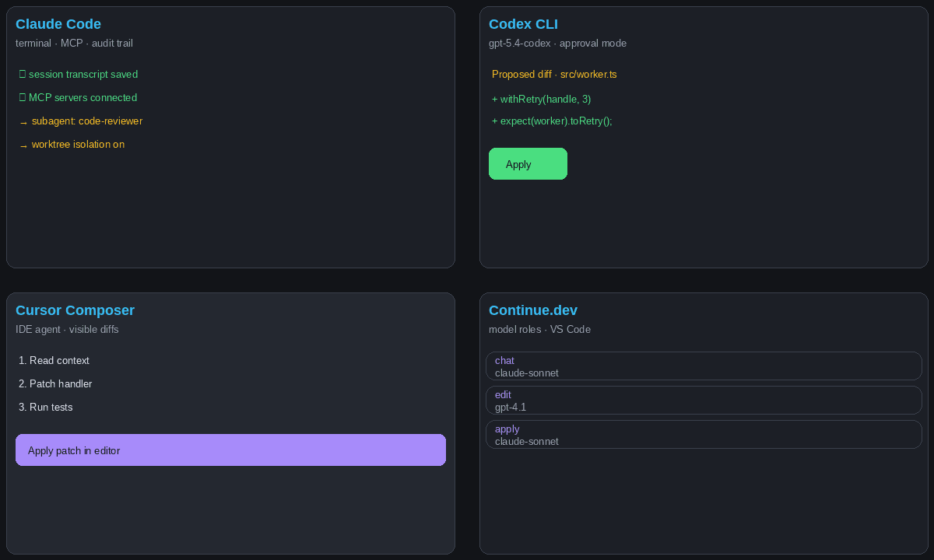Click the '2. Patch handler' step

pos(55,384)
